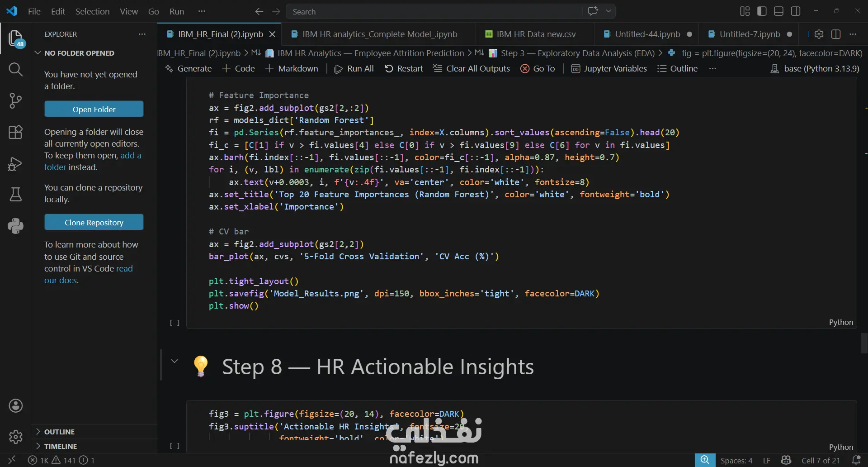The height and width of the screenshot is (467, 868).
Task: Open hidden menus with title bar ellipsis
Action: point(202,11)
